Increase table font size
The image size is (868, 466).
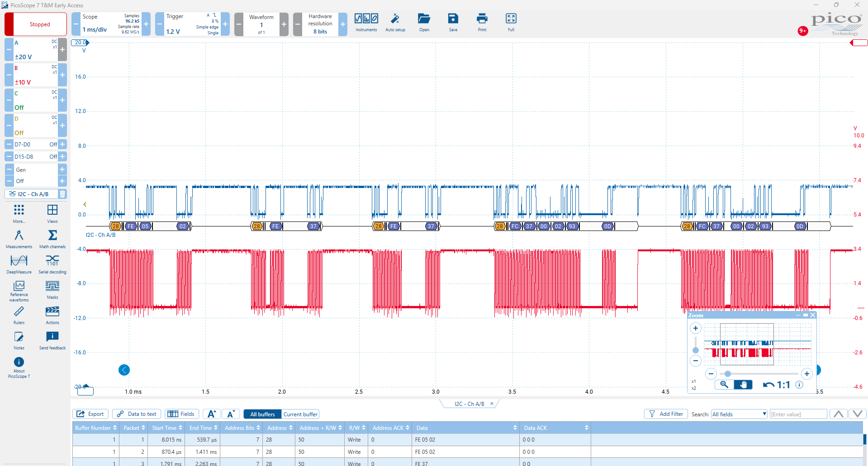tap(211, 414)
